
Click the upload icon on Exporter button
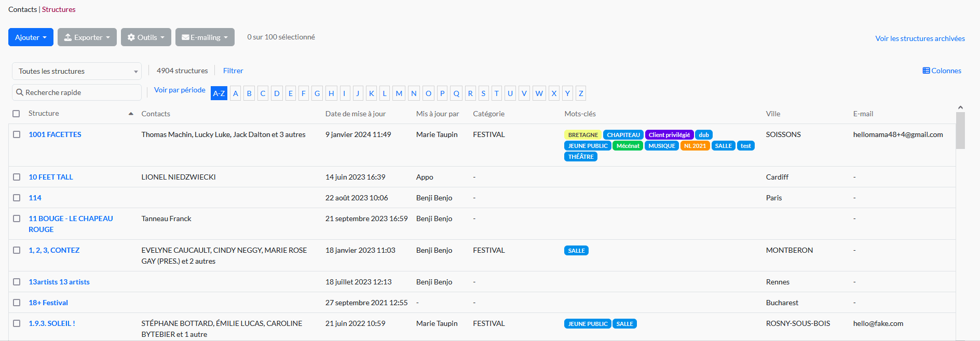(x=68, y=37)
